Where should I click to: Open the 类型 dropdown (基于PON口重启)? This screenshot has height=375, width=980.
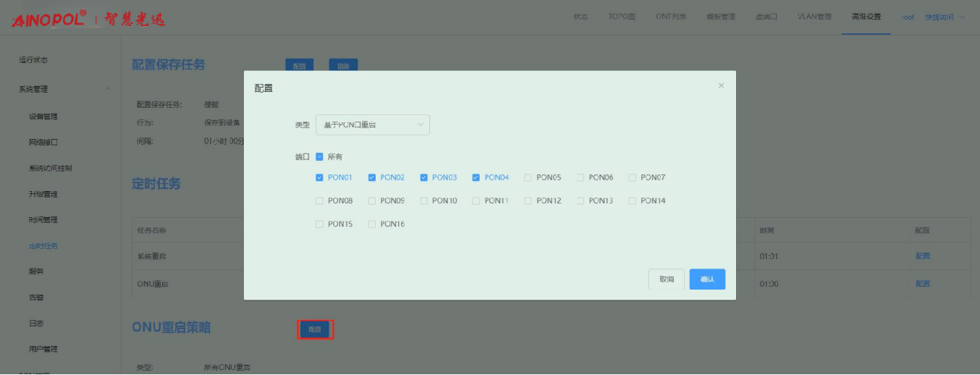point(373,125)
